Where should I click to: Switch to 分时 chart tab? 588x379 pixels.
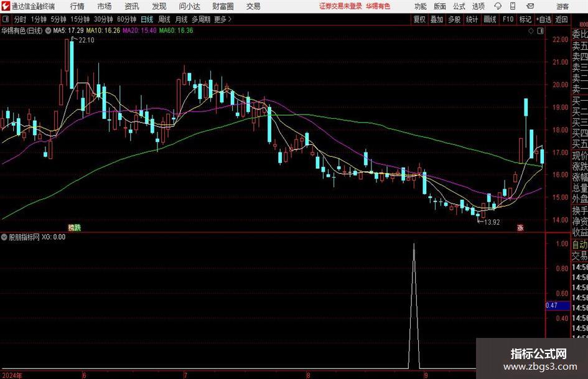20,19
